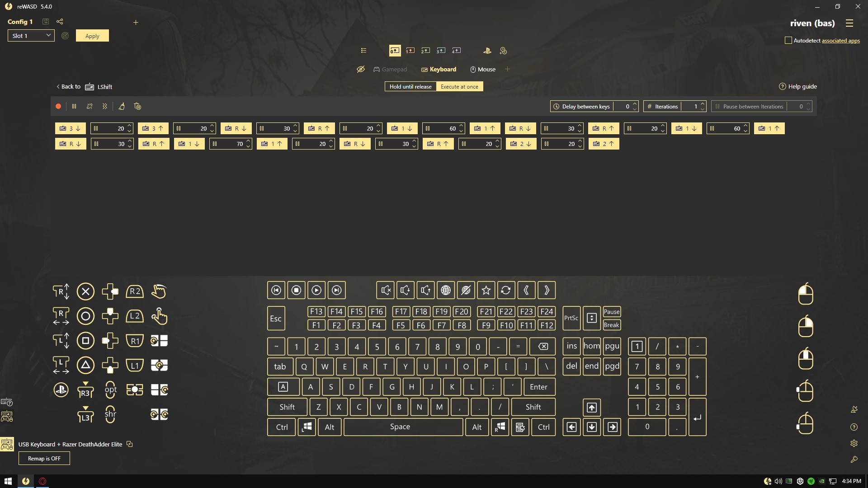This screenshot has height=488, width=868.
Task: Open the Slot 1 dropdown
Action: point(31,36)
